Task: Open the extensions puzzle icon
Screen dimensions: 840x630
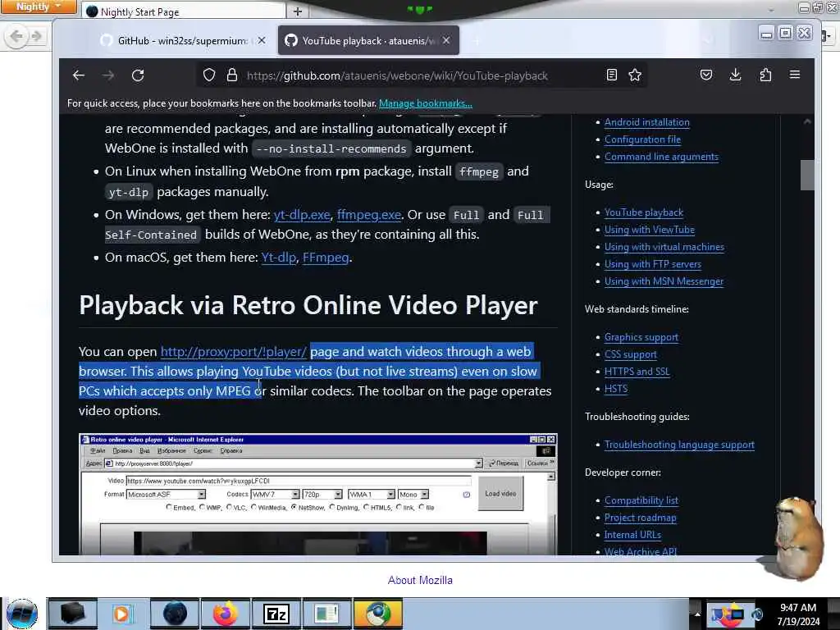Action: pos(765,75)
